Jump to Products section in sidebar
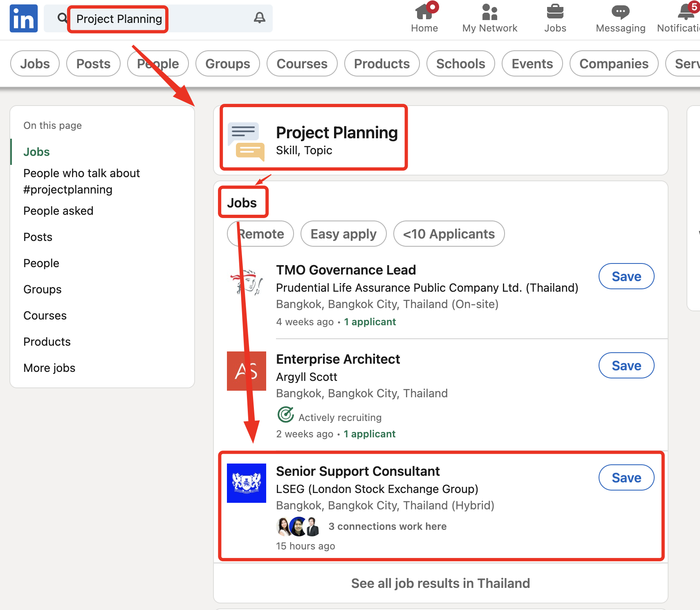700x610 pixels. pyautogui.click(x=47, y=342)
